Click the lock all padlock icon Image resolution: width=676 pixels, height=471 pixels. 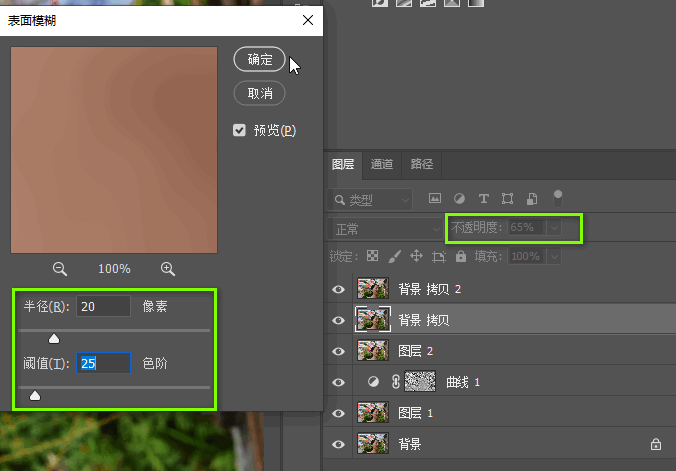[461, 256]
